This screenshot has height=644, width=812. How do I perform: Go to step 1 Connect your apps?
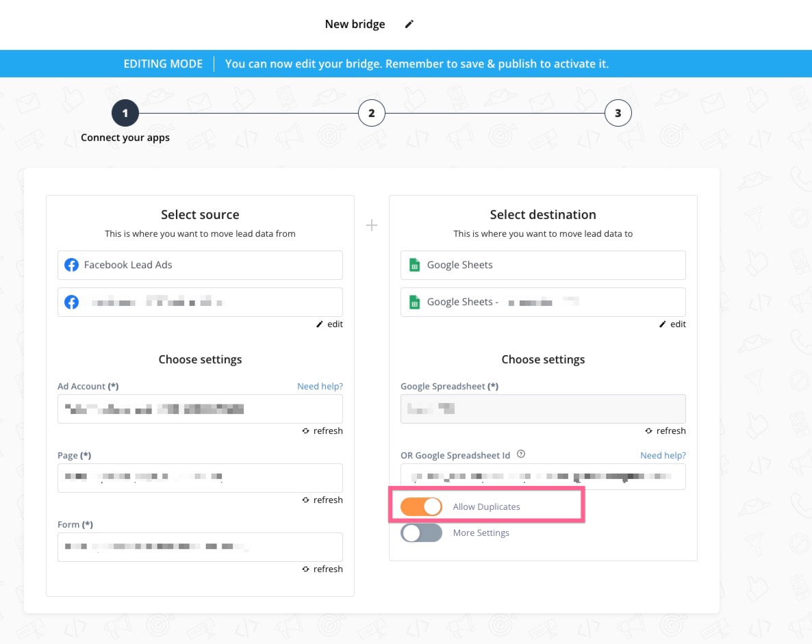(x=125, y=113)
